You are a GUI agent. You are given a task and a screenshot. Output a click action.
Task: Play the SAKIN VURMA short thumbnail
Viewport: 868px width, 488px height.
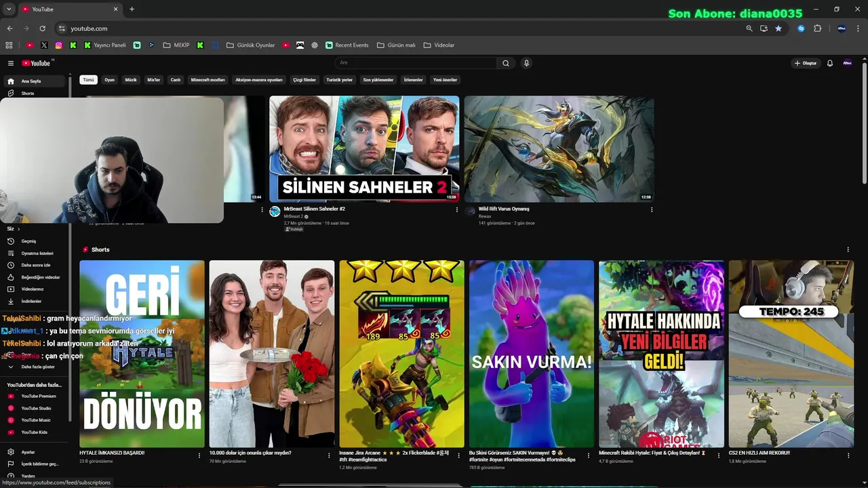pyautogui.click(x=532, y=354)
